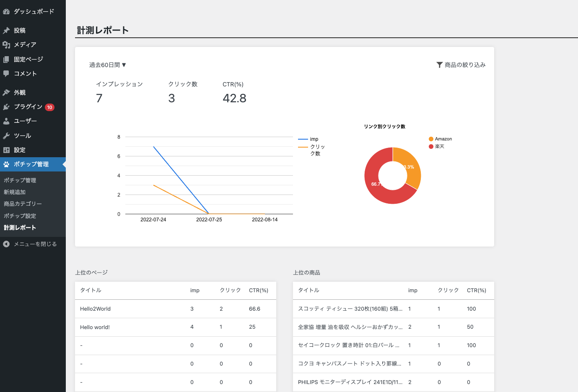578x392 pixels.
Task: Click the コメント speech bubble icon
Action: [6, 73]
